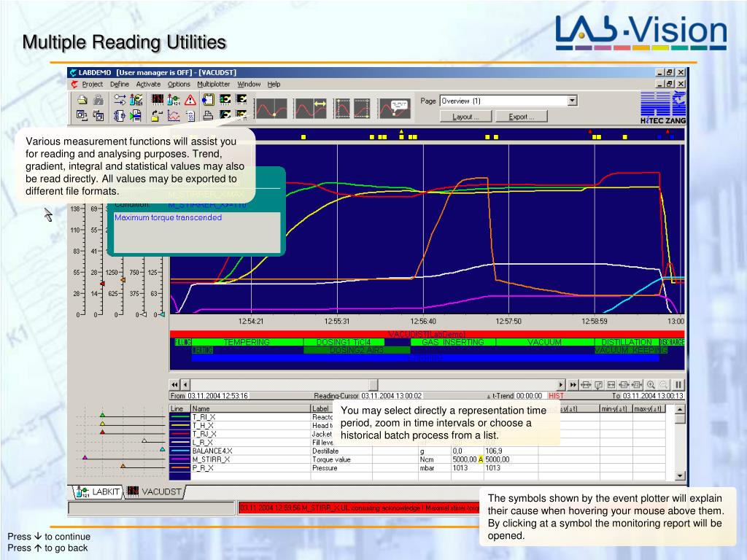Click the zoom-in magnifier icon

651,384
